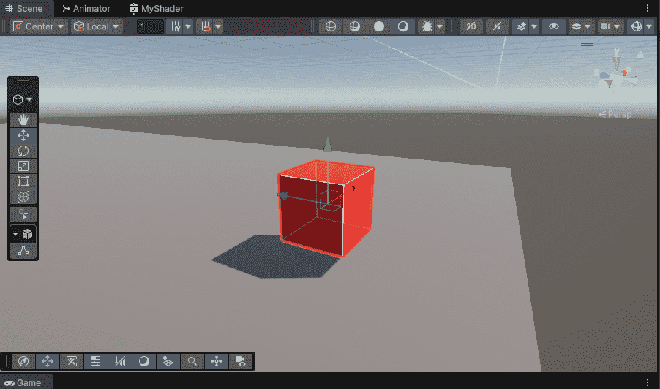
Task: Switch to the Animator tab
Action: click(x=86, y=8)
